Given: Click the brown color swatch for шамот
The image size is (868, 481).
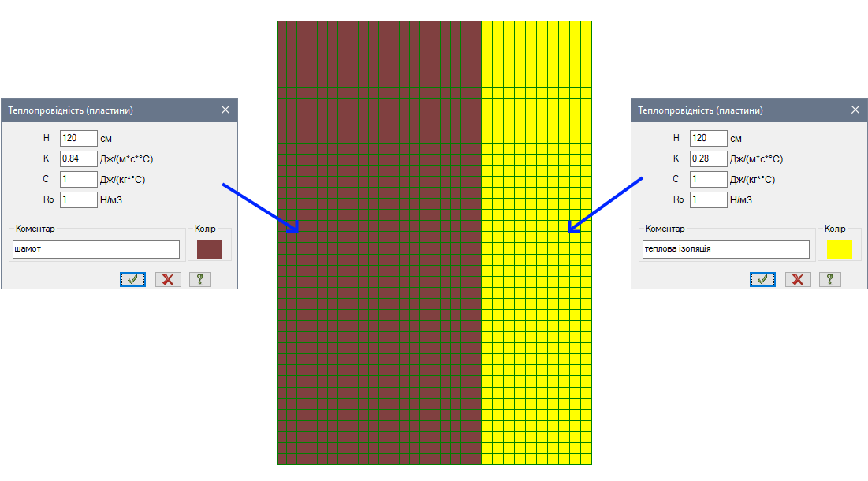Looking at the screenshot, I should point(210,250).
